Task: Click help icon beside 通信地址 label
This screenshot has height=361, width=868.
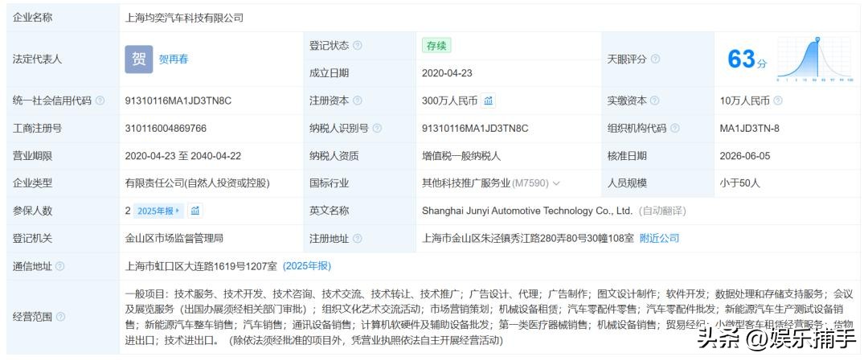Action: click(x=59, y=266)
